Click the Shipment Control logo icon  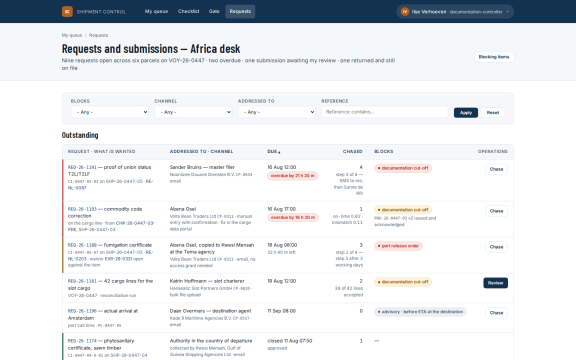pyautogui.click(x=67, y=11)
